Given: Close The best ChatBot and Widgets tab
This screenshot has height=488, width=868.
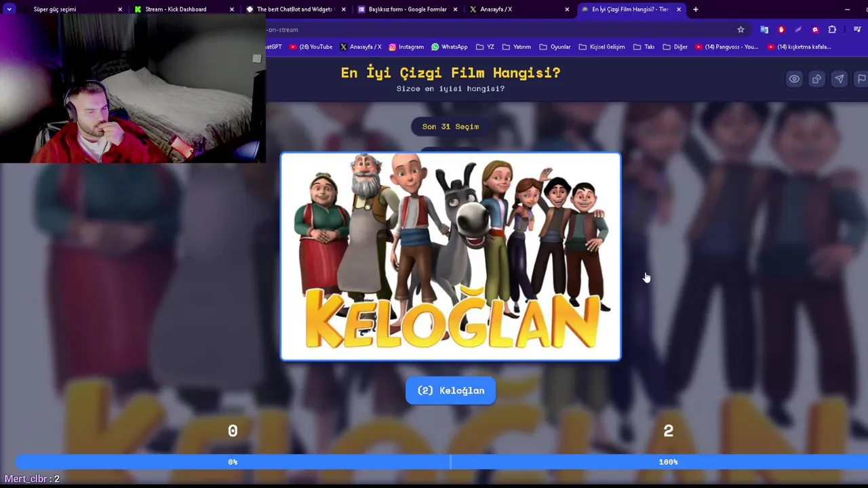Looking at the screenshot, I should coord(343,9).
